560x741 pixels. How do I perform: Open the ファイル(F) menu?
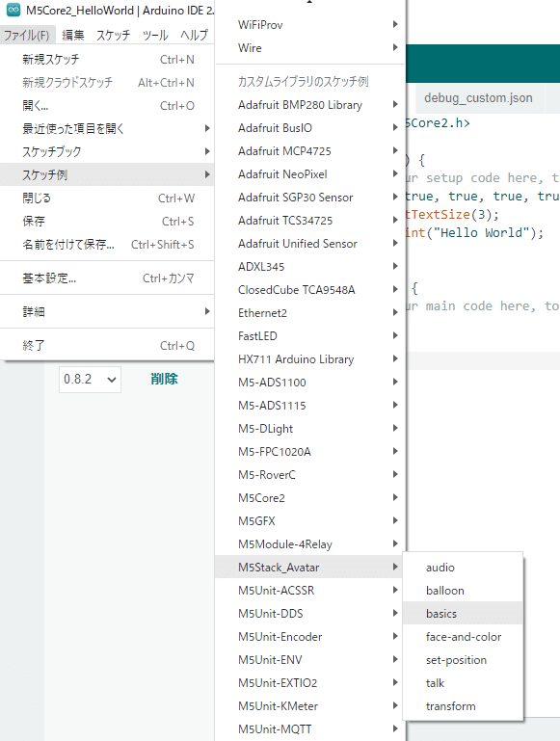pyautogui.click(x=27, y=35)
